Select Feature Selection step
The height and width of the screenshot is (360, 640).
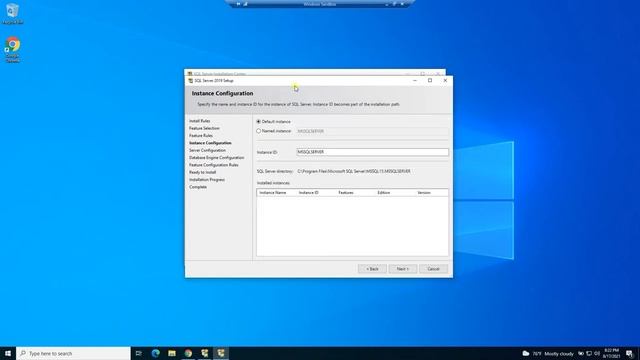[x=204, y=128]
